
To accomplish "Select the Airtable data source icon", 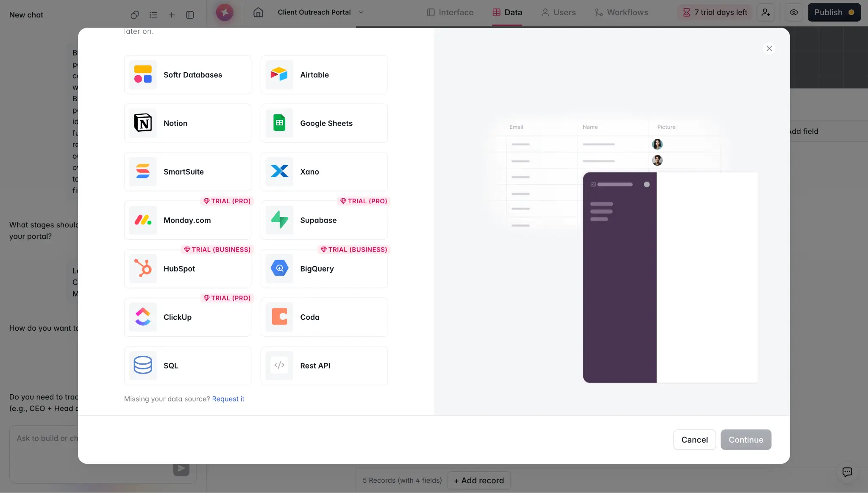I will click(x=279, y=75).
